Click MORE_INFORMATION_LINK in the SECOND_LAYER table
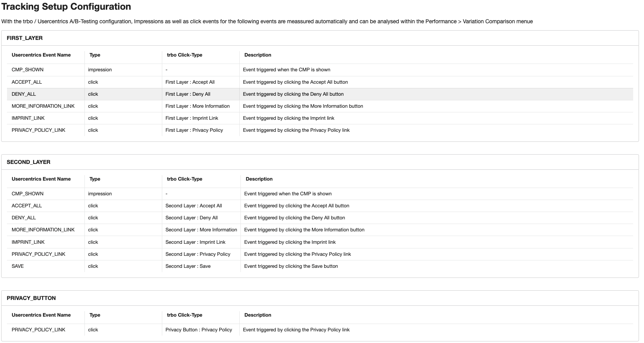644x343 pixels. [43, 230]
